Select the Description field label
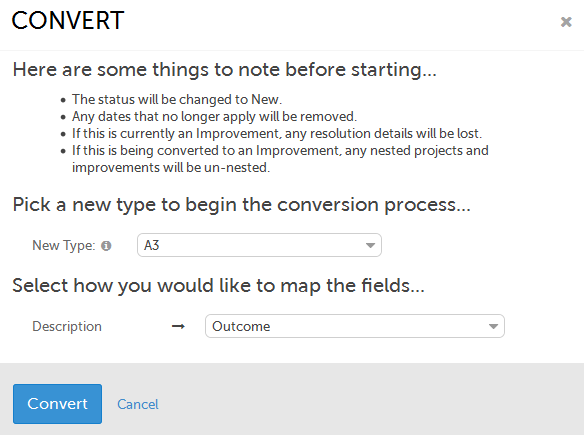The height and width of the screenshot is (435, 584). (x=67, y=326)
